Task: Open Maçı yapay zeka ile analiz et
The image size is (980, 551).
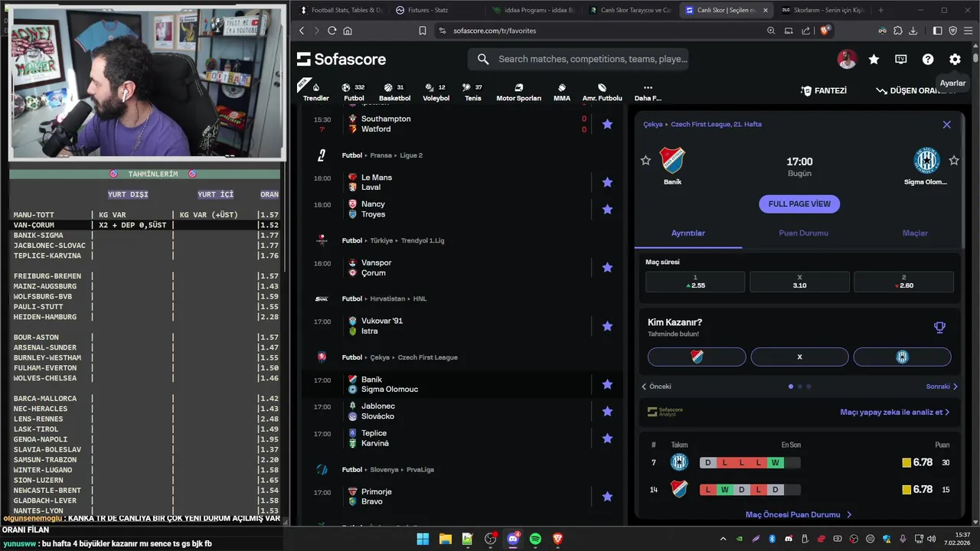Action: [894, 412]
